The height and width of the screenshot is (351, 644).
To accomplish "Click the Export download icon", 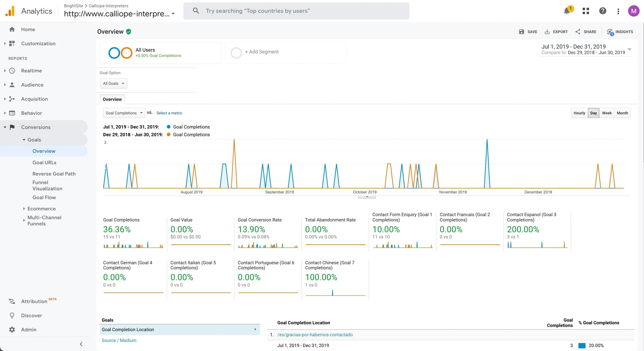I will click(x=547, y=32).
